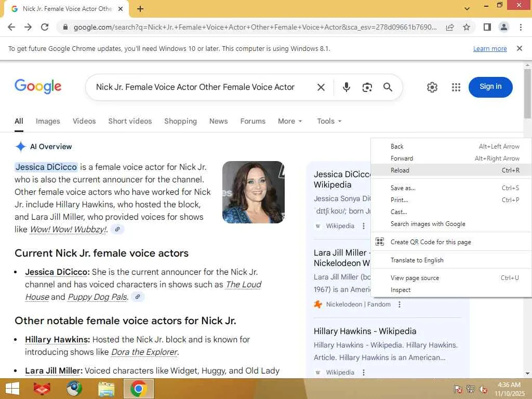Click the browser Back arrow button

(11, 27)
